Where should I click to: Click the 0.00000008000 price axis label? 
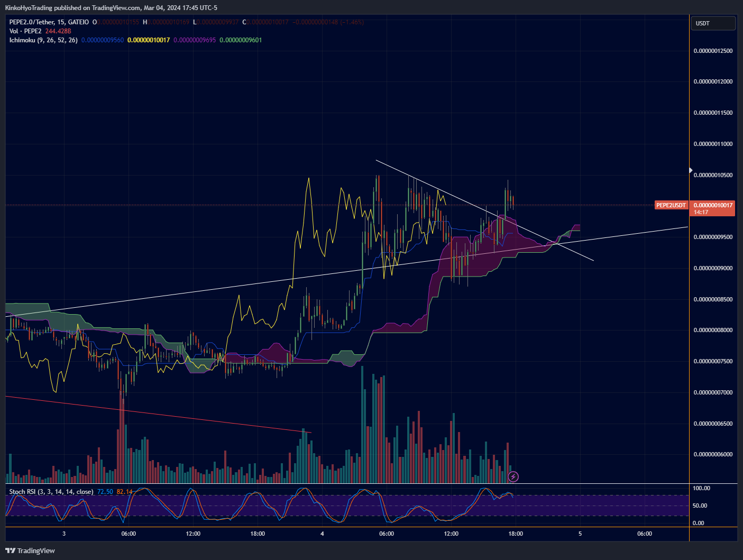pos(713,330)
